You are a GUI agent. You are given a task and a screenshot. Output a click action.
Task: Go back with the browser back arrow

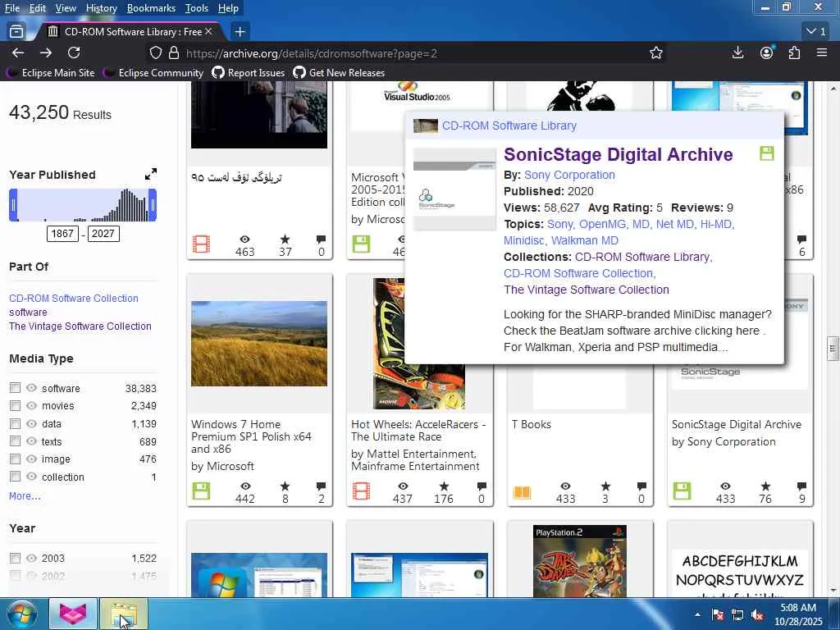(18, 52)
